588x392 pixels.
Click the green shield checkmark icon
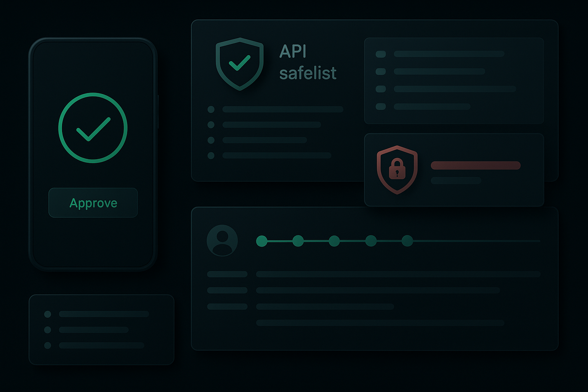240,64
